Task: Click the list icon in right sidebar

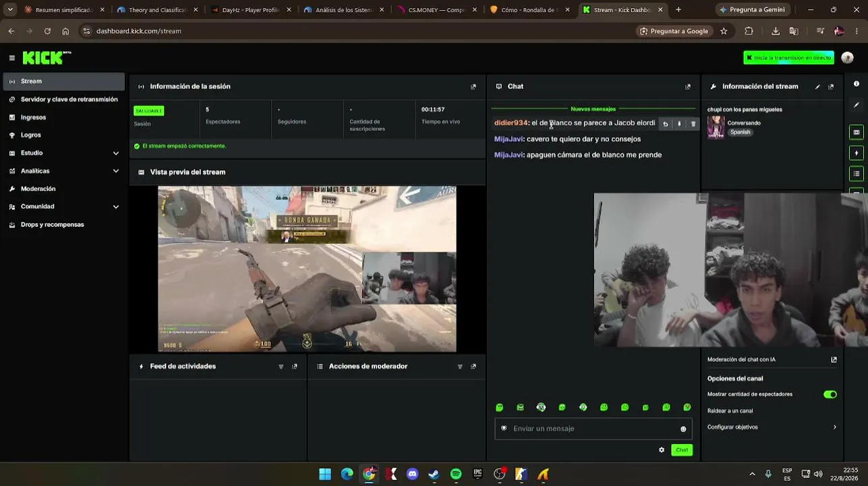Action: 857,173
